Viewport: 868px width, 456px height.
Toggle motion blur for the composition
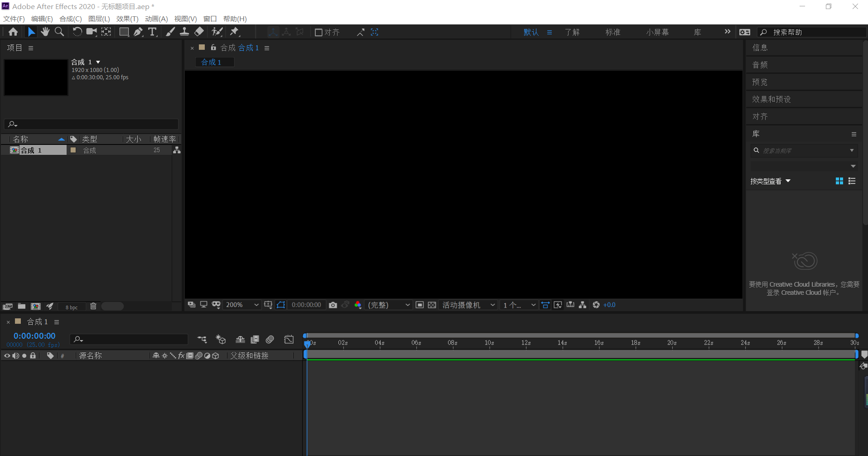pos(270,339)
